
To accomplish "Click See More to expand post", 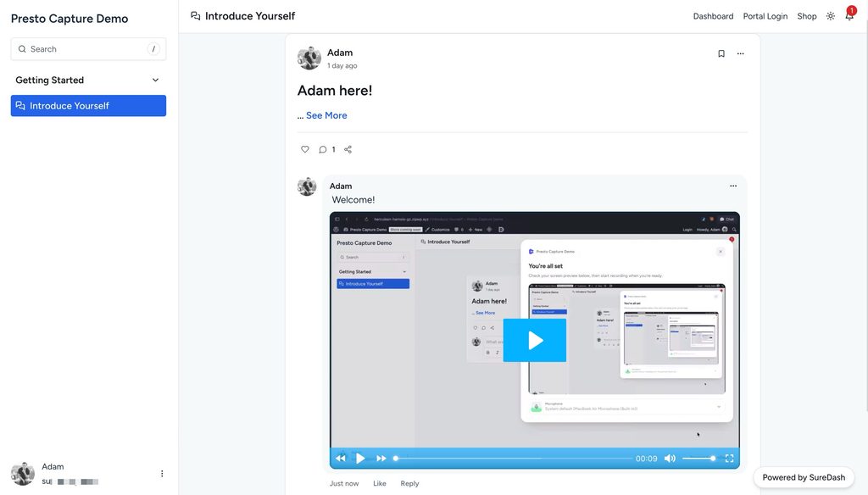I will tap(326, 115).
